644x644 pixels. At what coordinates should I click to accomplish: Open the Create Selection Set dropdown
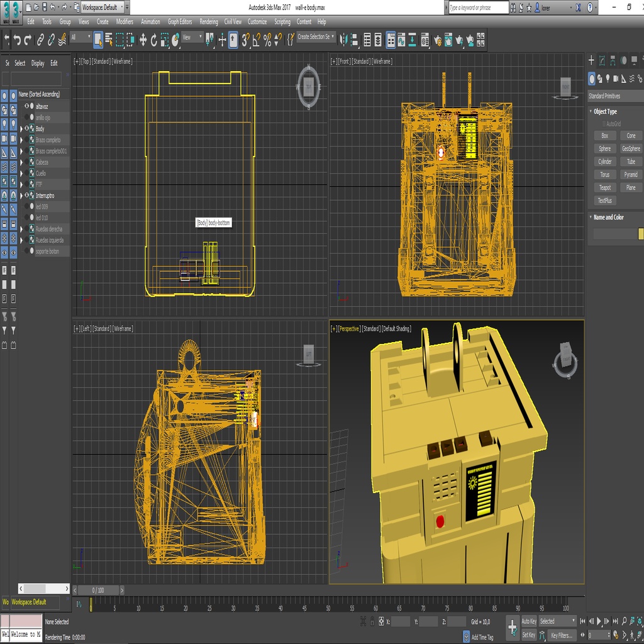(316, 37)
